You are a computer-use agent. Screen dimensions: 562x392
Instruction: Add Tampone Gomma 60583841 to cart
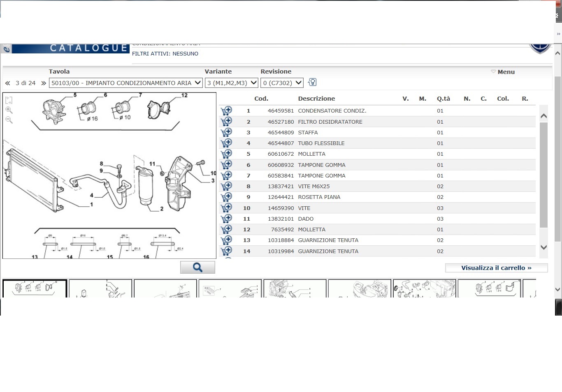(x=226, y=175)
